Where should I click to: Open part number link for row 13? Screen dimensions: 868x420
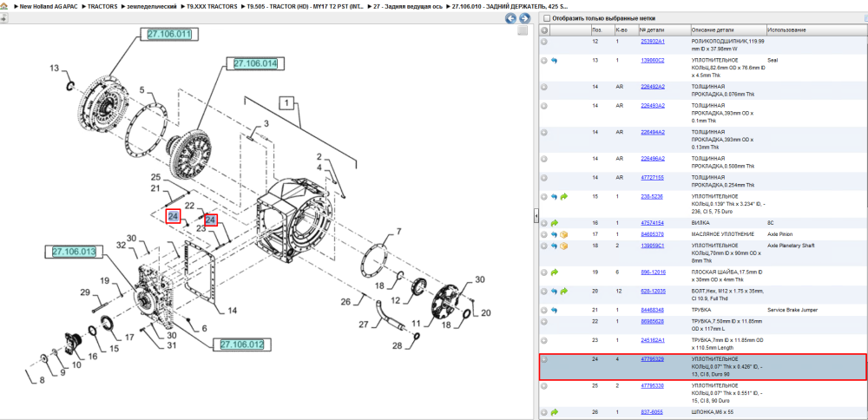click(653, 60)
